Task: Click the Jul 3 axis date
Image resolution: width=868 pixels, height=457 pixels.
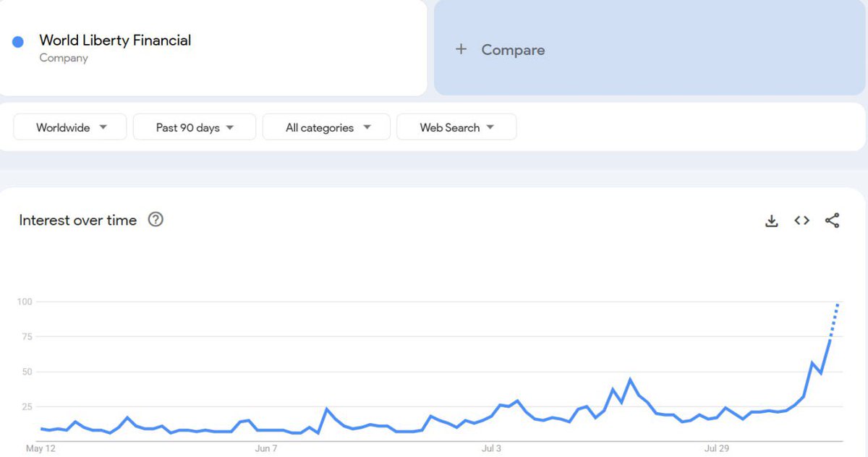Action: [491, 448]
